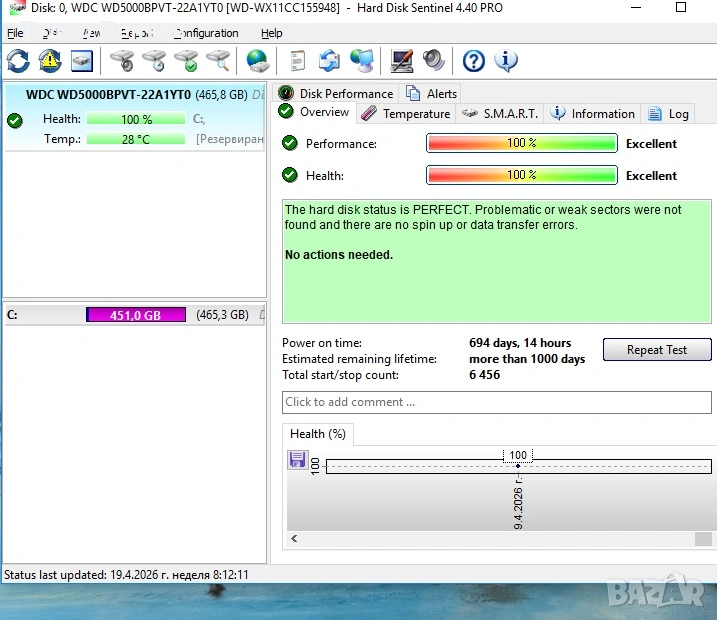Click the speaker sound toolbar icon
The height and width of the screenshot is (620, 717).
click(x=433, y=61)
